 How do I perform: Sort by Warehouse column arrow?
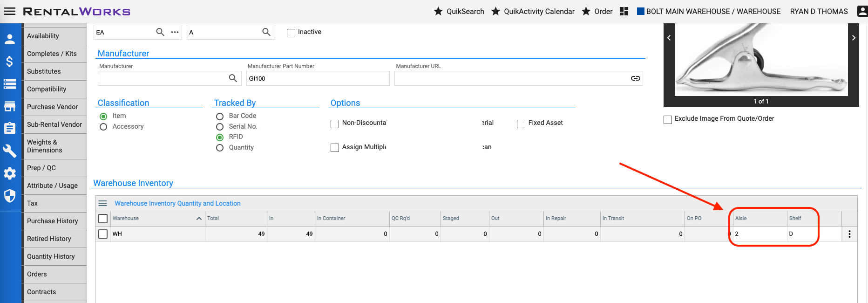click(x=199, y=218)
